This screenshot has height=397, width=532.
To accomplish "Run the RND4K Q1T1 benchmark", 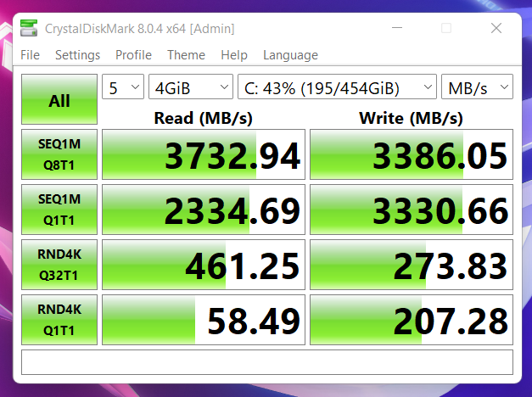I will pyautogui.click(x=59, y=321).
